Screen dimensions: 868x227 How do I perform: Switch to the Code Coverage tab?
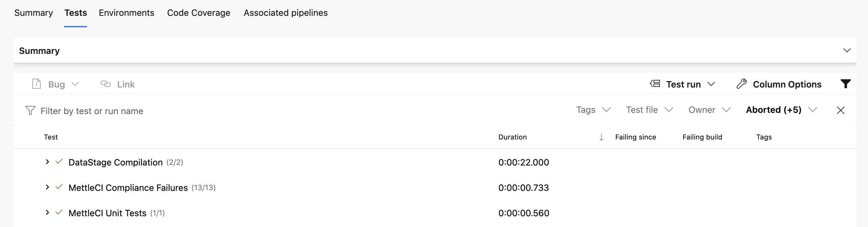(x=198, y=13)
